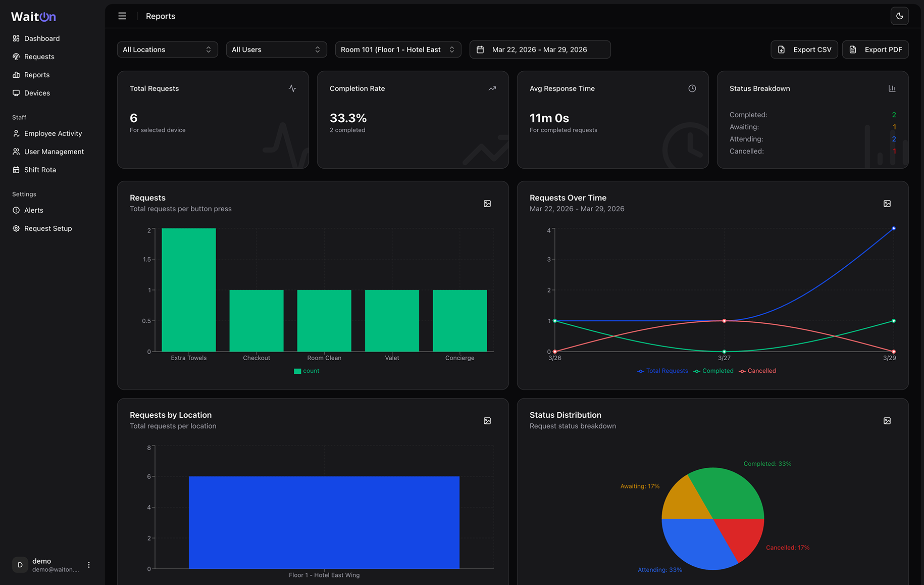Expand the All Users dropdown
The height and width of the screenshot is (585, 924).
coord(276,50)
